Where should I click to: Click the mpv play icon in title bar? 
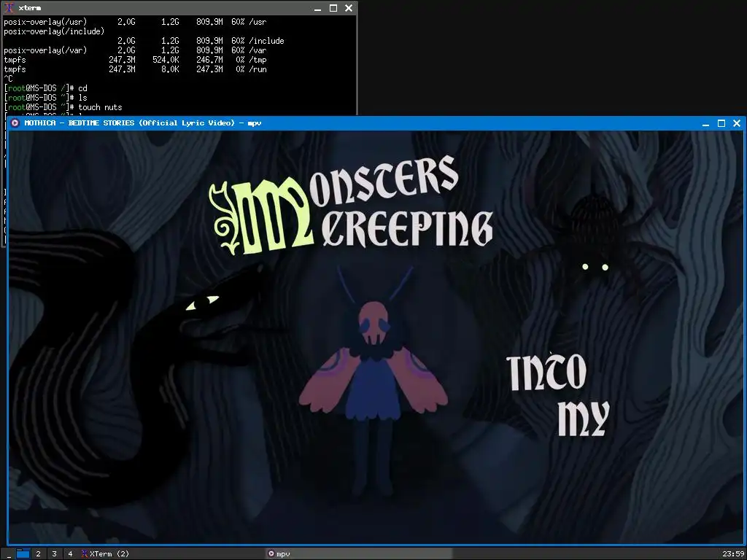15,122
